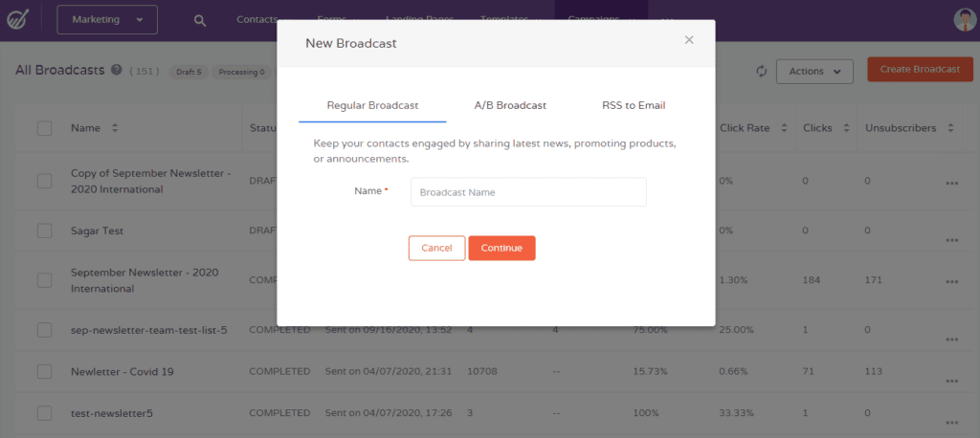Screen dimensions: 980x438
Task: Switch to the A/B Broadcast tab
Action: coord(510,105)
